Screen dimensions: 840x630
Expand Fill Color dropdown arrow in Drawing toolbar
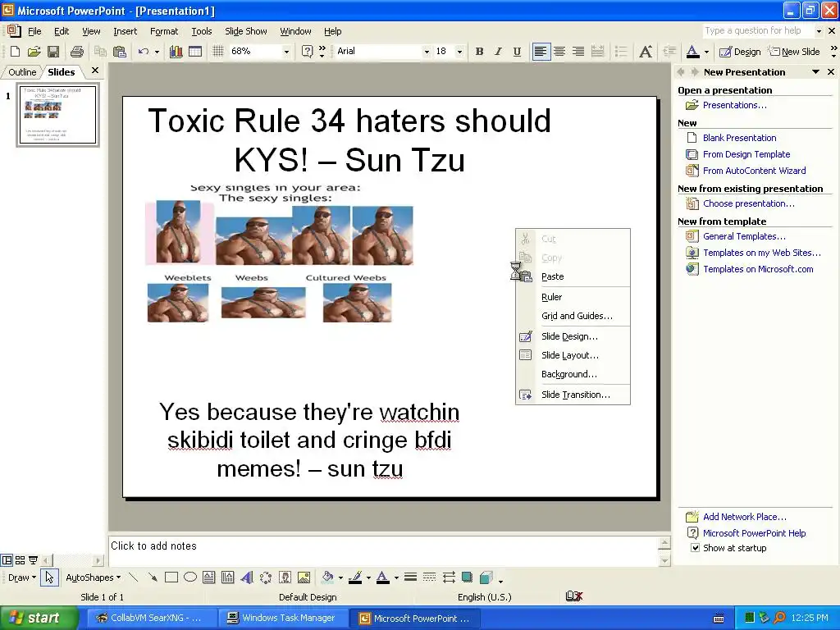coord(340,577)
